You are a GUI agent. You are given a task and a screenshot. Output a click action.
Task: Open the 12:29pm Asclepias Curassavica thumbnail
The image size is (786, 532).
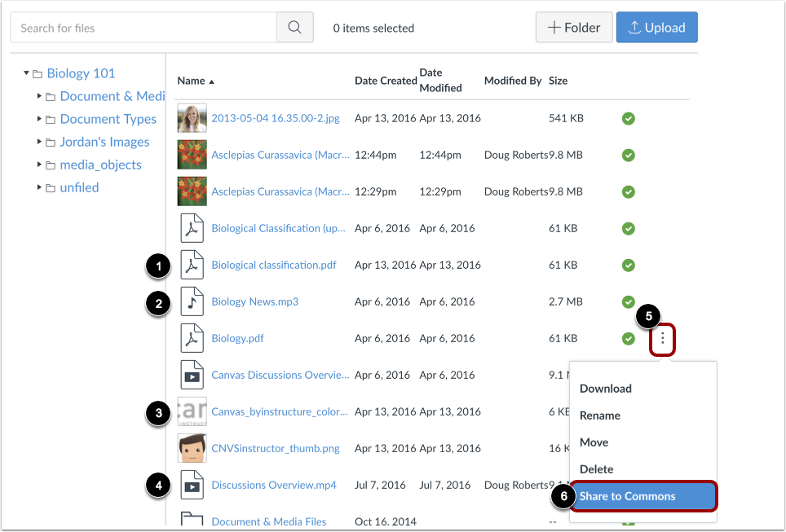pyautogui.click(x=192, y=191)
